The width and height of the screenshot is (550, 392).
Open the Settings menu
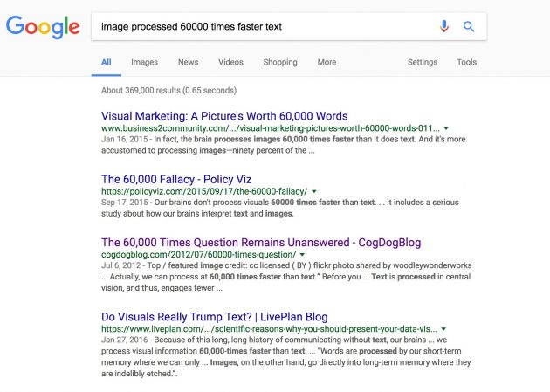point(423,62)
